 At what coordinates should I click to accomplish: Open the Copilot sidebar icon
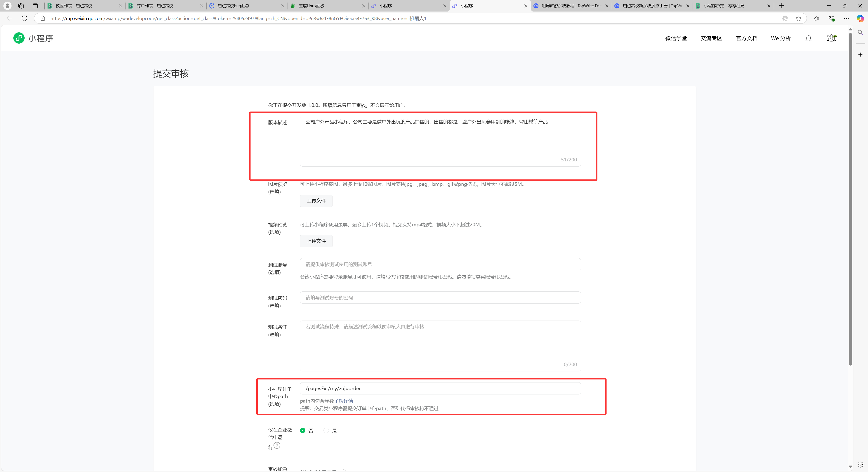point(860,18)
